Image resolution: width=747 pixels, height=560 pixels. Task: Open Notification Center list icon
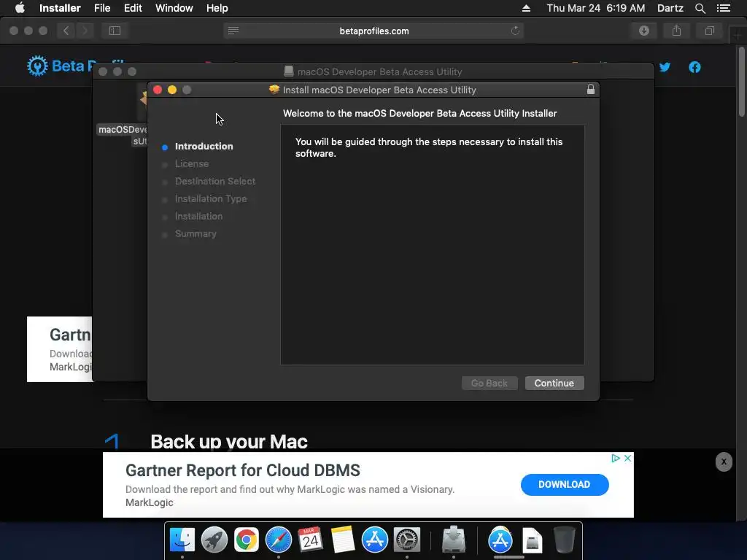(x=724, y=8)
